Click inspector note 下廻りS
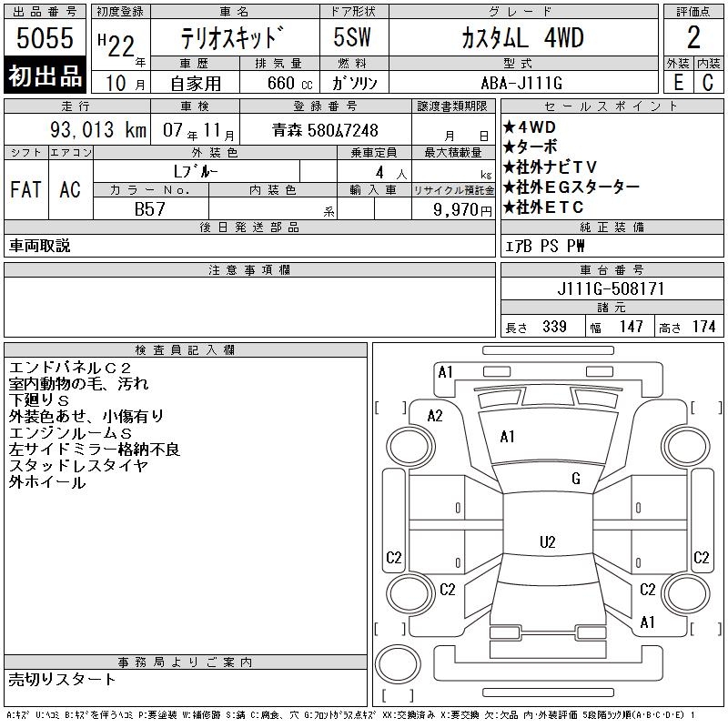Screen dimensions: 728x728 [39, 400]
